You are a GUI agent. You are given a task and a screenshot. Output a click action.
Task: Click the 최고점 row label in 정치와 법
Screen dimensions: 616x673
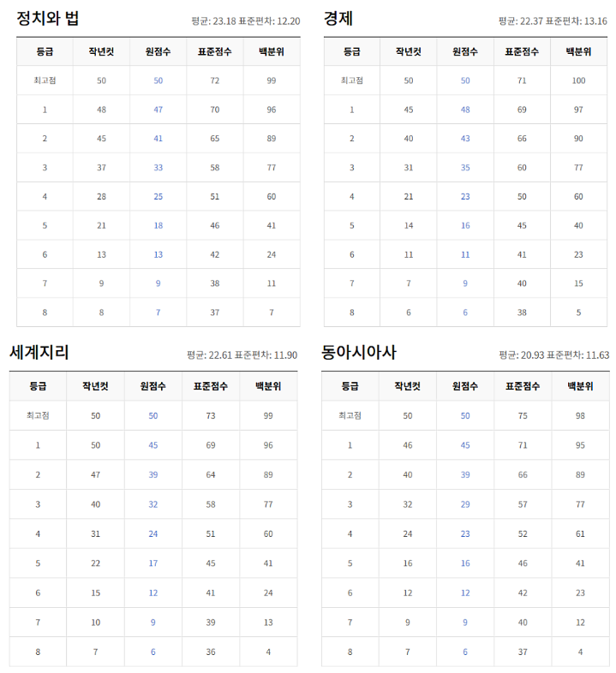coord(45,80)
